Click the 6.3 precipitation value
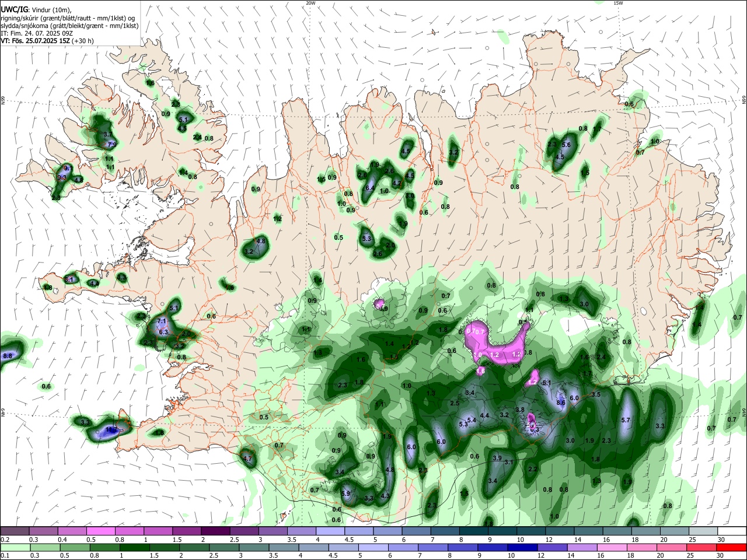 tap(163, 332)
